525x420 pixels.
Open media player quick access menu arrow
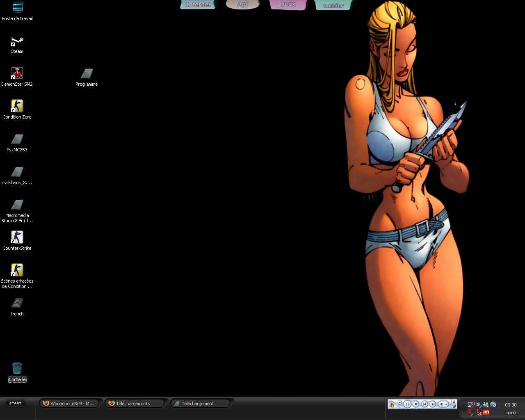pos(399,402)
